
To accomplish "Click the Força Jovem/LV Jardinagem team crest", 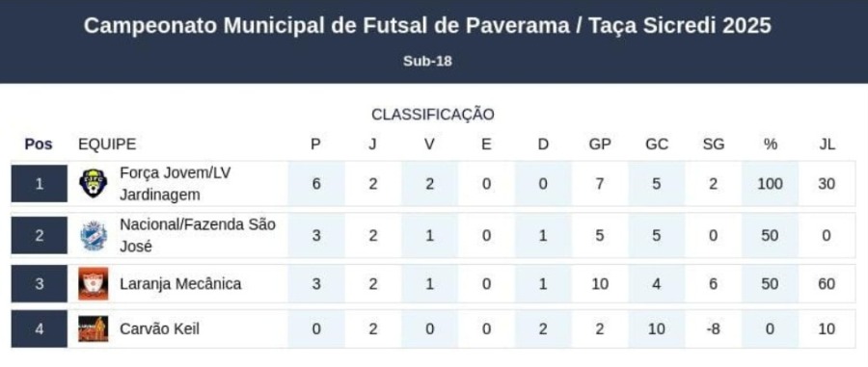I will click(x=93, y=184).
